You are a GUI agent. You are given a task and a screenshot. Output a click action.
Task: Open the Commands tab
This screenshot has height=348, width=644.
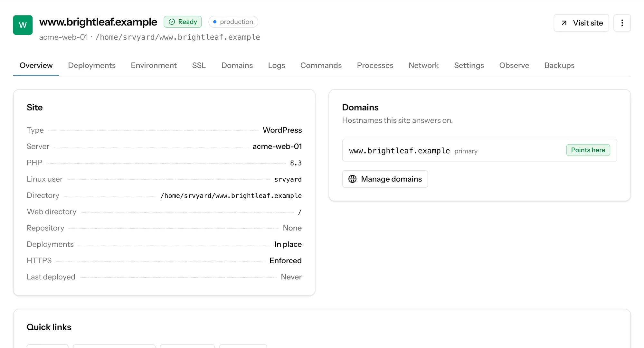click(321, 65)
